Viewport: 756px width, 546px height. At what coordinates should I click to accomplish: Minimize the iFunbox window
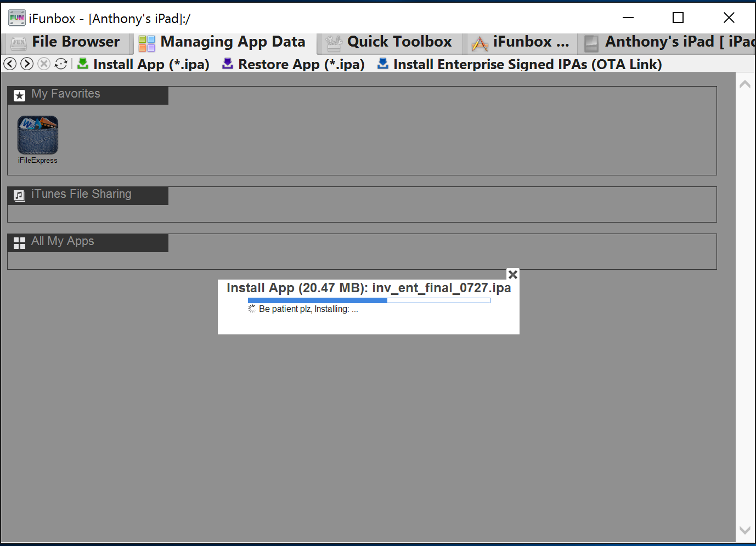click(628, 18)
